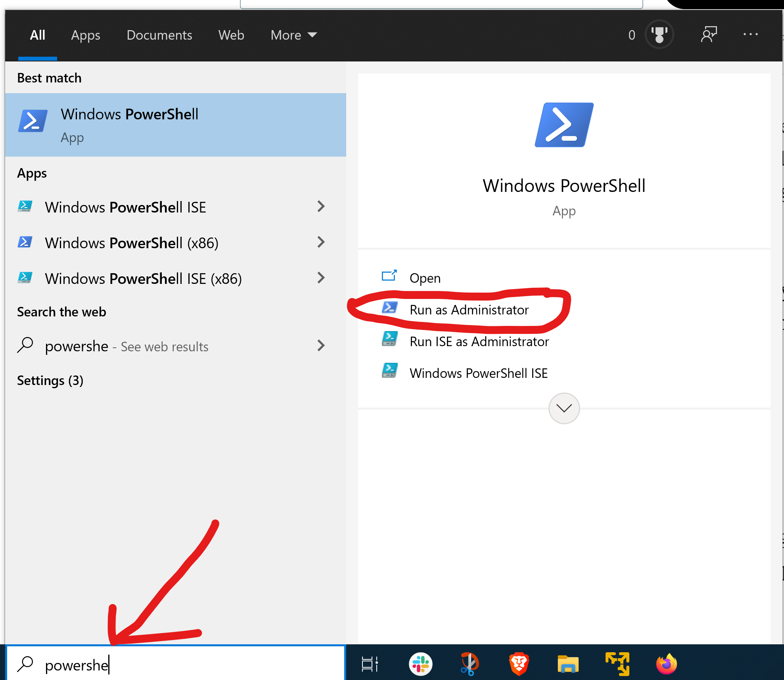Expand web results chevron for powershe
Image resolution: width=784 pixels, height=680 pixels.
[321, 346]
